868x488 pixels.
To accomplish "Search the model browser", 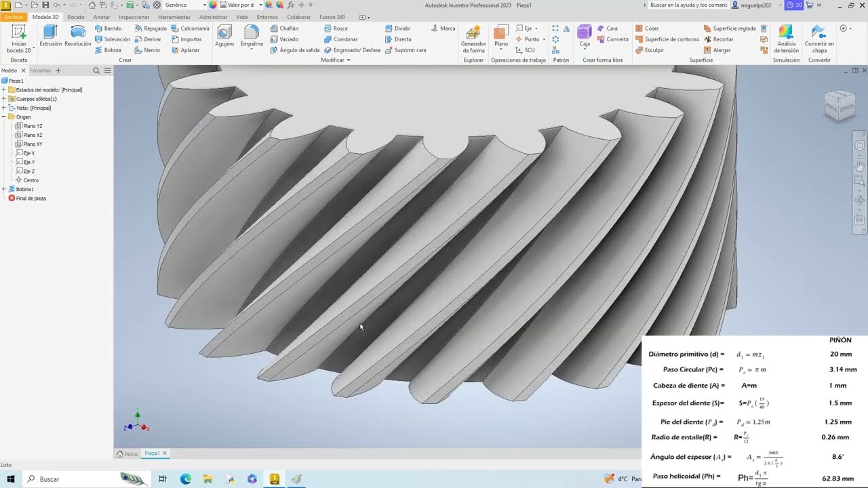I will pyautogui.click(x=96, y=70).
